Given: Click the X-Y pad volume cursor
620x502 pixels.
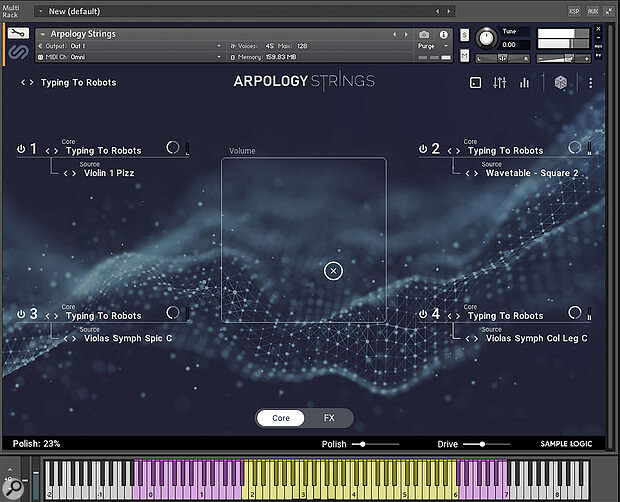Looking at the screenshot, I should [x=333, y=271].
